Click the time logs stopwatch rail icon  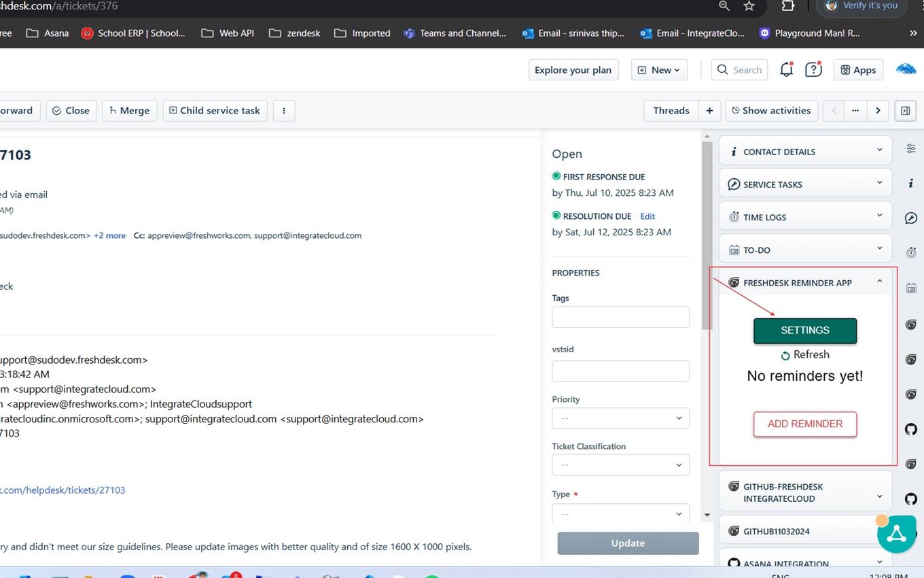point(911,253)
